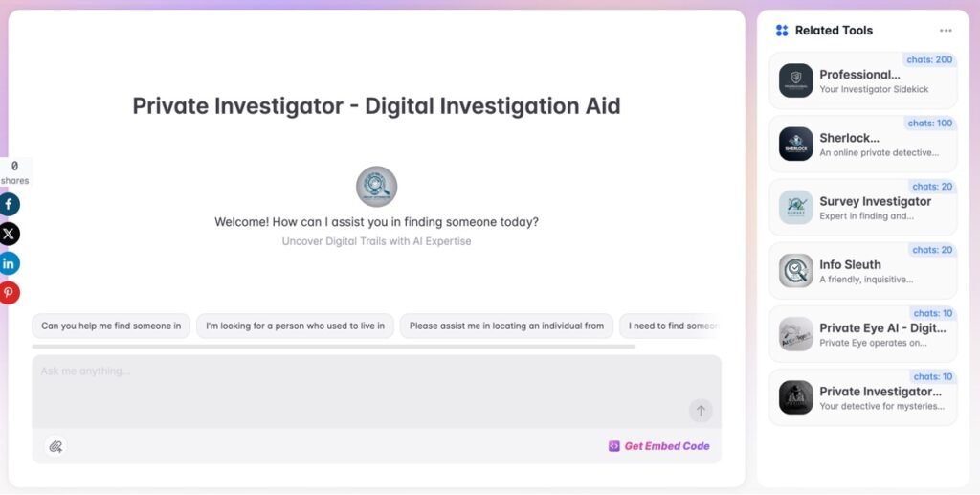Open the Related Tools three-dot menu
980x495 pixels.
(x=946, y=30)
